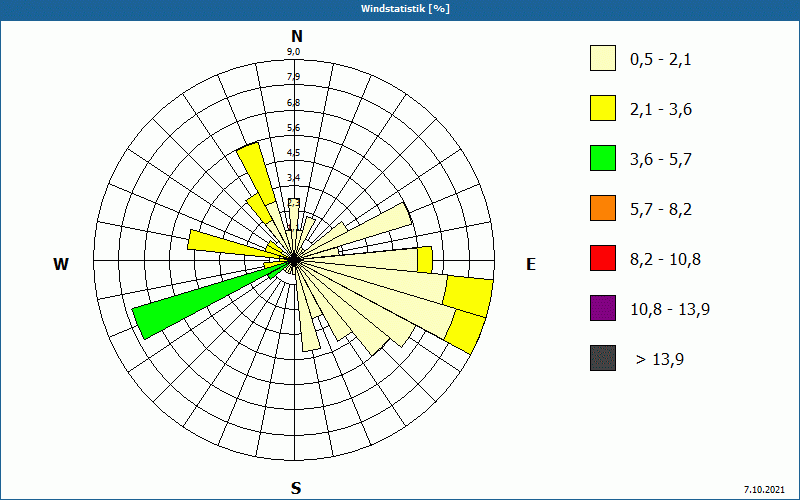Click the yellow 2,1 - 3,6 legend swatch
The height and width of the screenshot is (500, 800).
(x=603, y=108)
